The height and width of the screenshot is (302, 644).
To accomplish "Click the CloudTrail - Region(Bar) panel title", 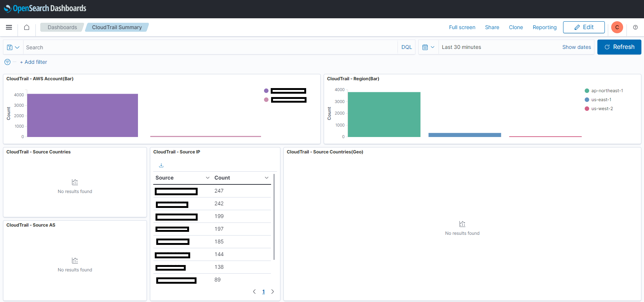I will [x=353, y=79].
